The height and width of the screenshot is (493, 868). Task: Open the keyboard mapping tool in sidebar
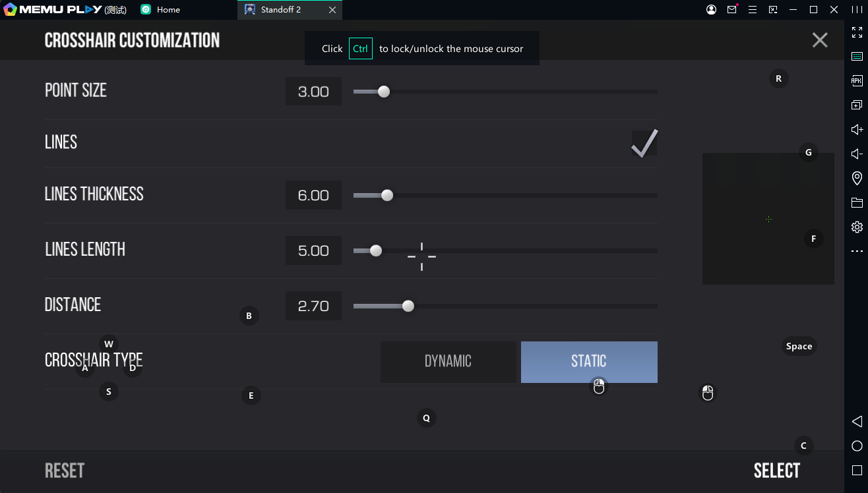click(x=857, y=56)
